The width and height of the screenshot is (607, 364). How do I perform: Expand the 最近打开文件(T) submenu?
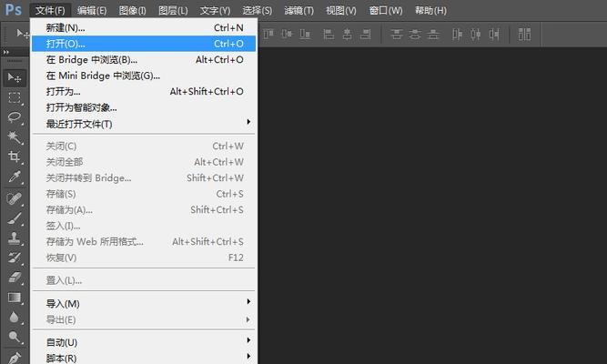point(144,124)
